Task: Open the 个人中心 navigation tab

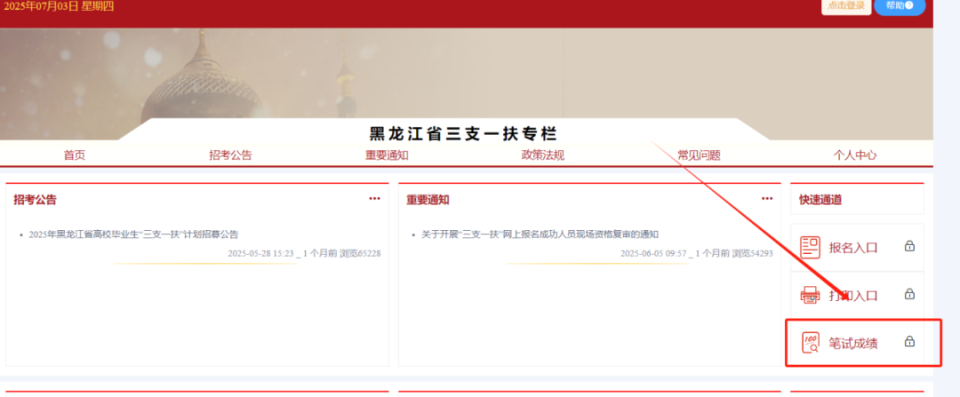Action: 855,155
